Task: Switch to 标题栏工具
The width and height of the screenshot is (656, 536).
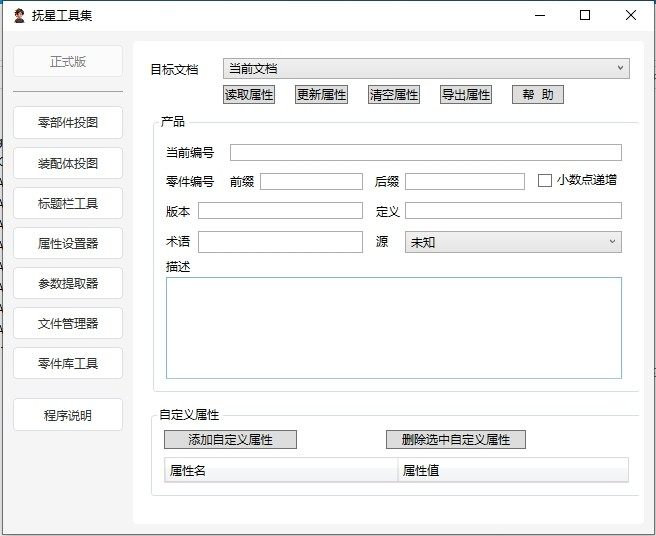Action: tap(68, 203)
